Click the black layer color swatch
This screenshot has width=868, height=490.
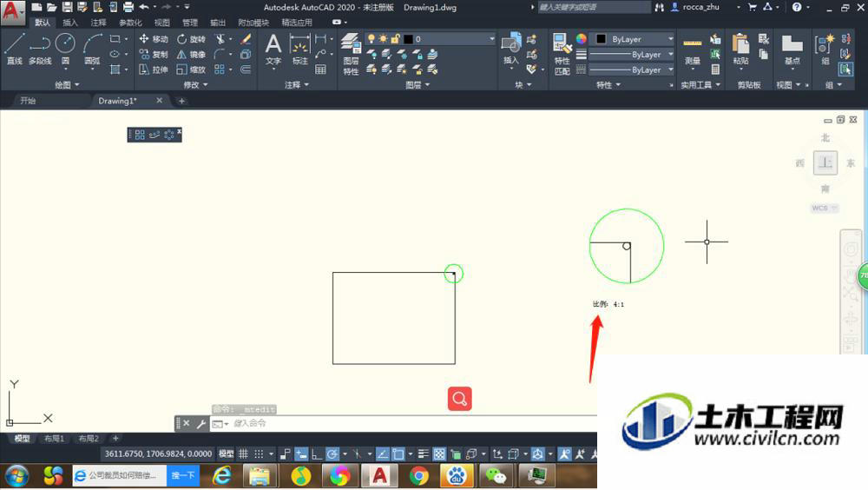(x=408, y=39)
